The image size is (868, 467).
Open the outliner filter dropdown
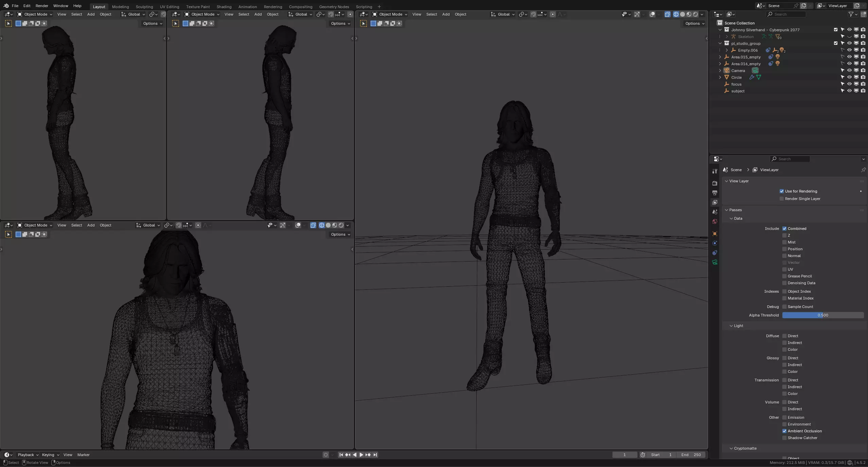[x=853, y=14]
